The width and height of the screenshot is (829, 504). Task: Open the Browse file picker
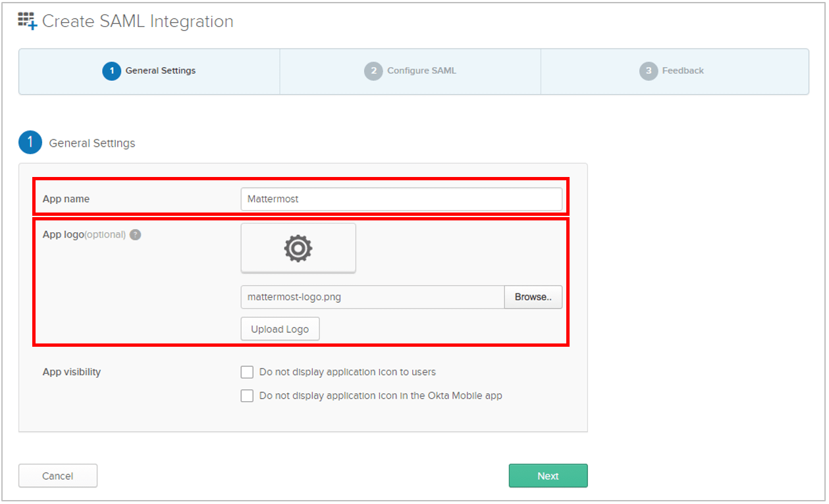coord(533,297)
